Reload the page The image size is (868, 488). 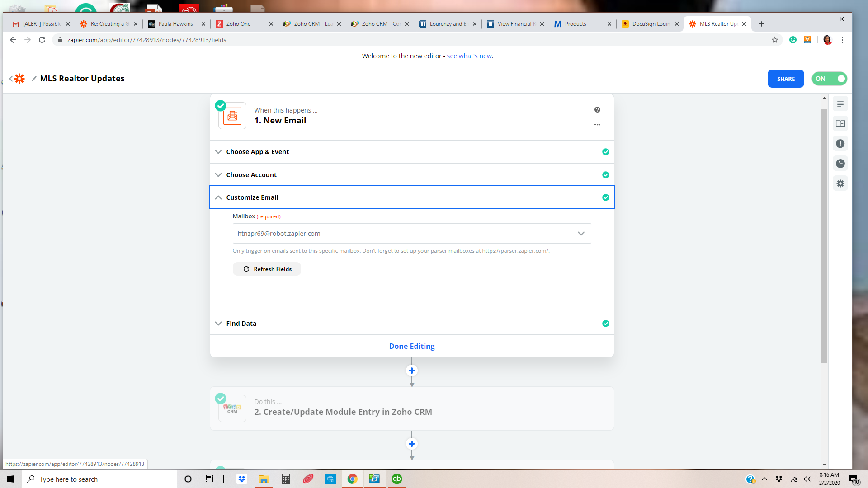point(42,40)
